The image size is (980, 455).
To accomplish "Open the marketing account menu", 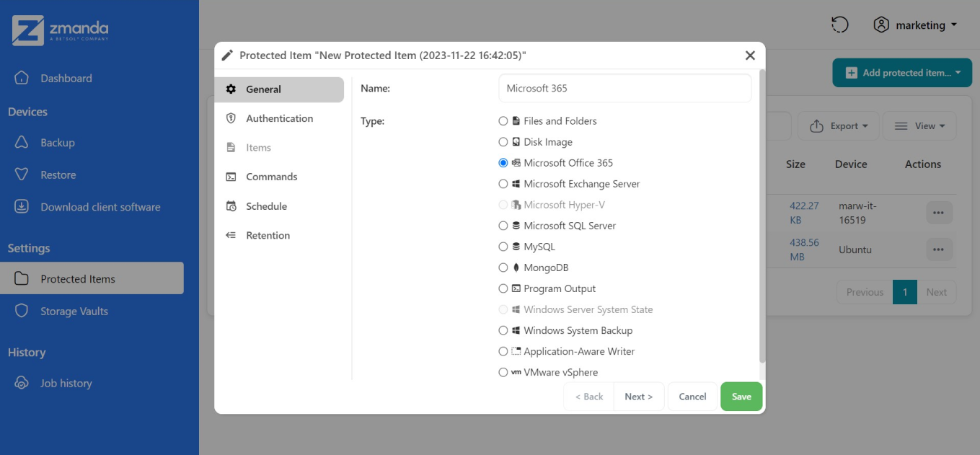I will click(x=916, y=25).
